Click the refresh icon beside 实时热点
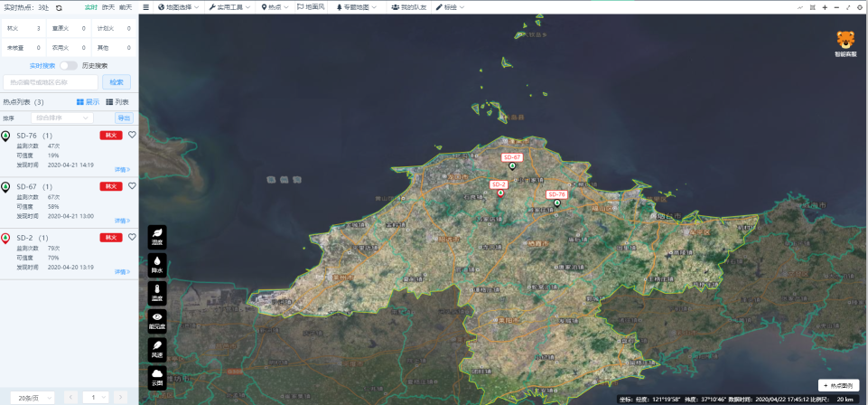The width and height of the screenshot is (868, 405). tap(60, 7)
